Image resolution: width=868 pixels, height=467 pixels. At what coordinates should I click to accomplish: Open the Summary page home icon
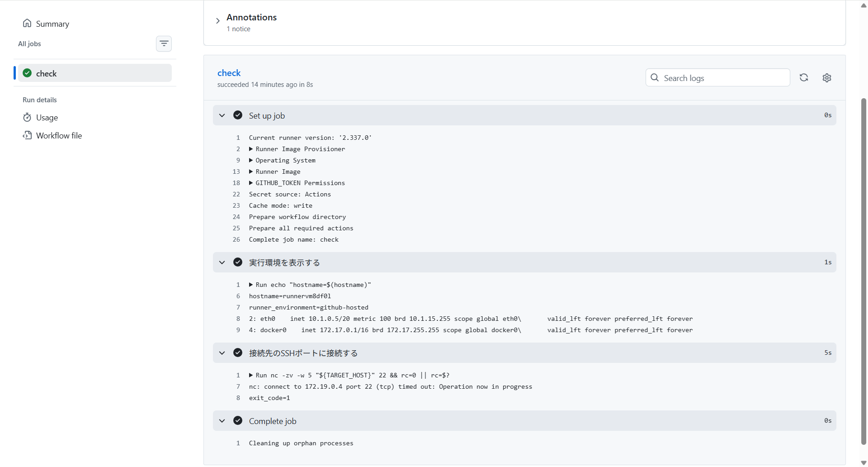click(27, 23)
